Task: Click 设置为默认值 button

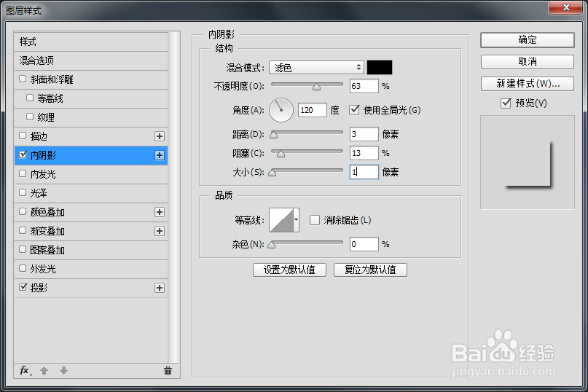Action: (289, 270)
